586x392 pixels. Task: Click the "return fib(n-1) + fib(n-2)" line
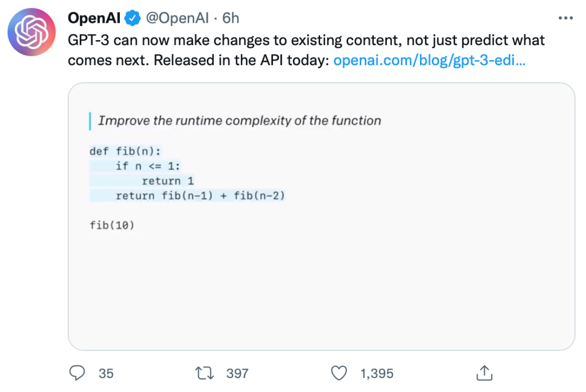pos(200,196)
